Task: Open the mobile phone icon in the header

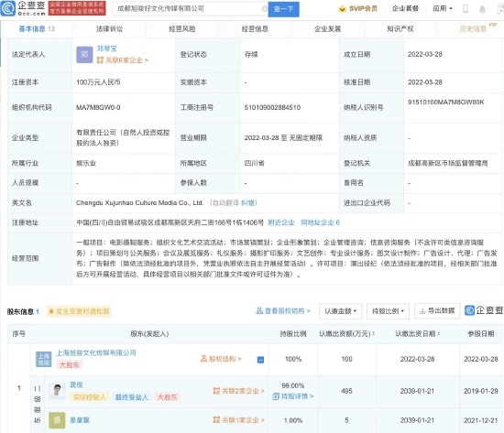Action: tap(466, 8)
